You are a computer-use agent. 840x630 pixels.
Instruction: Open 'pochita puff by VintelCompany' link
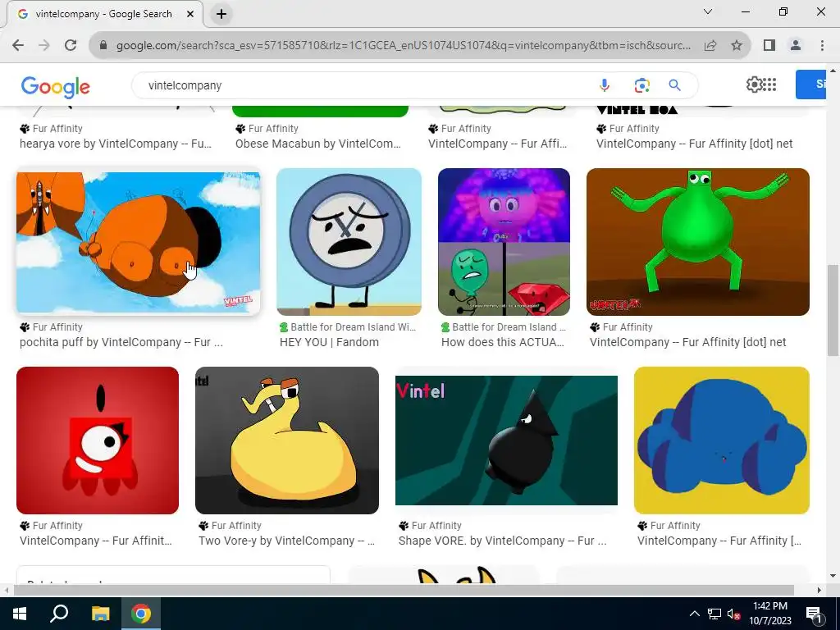click(121, 342)
